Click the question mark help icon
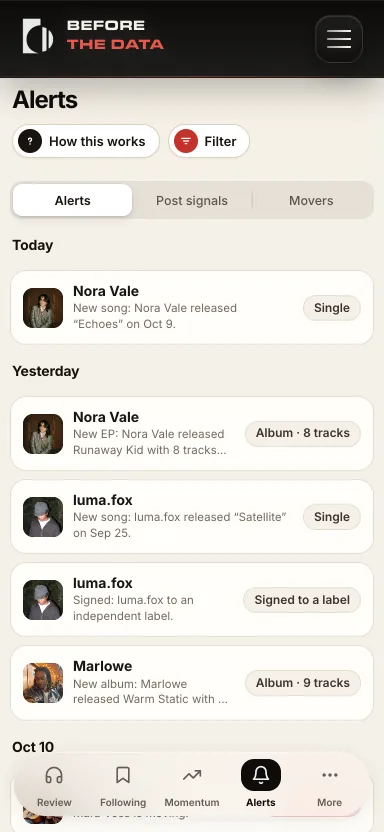 [x=30, y=141]
